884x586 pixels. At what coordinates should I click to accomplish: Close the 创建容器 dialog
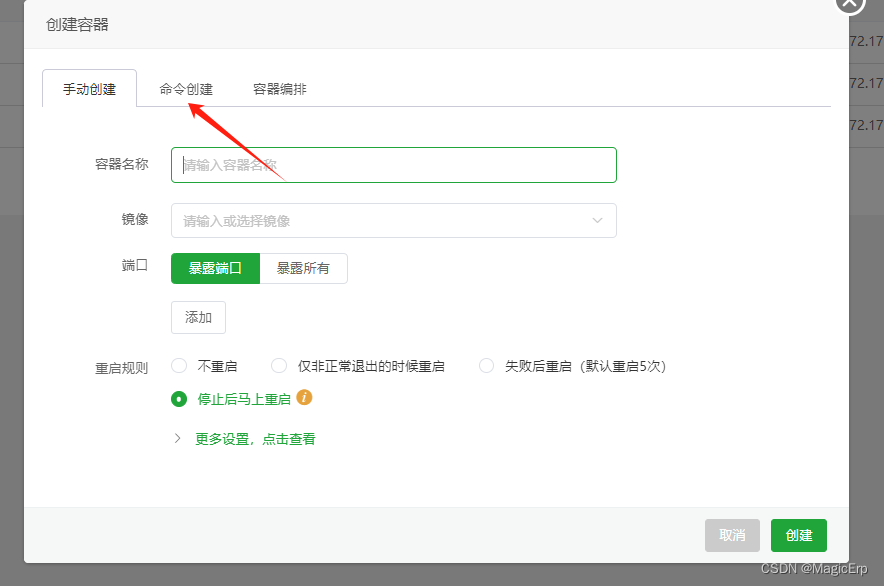click(x=849, y=6)
